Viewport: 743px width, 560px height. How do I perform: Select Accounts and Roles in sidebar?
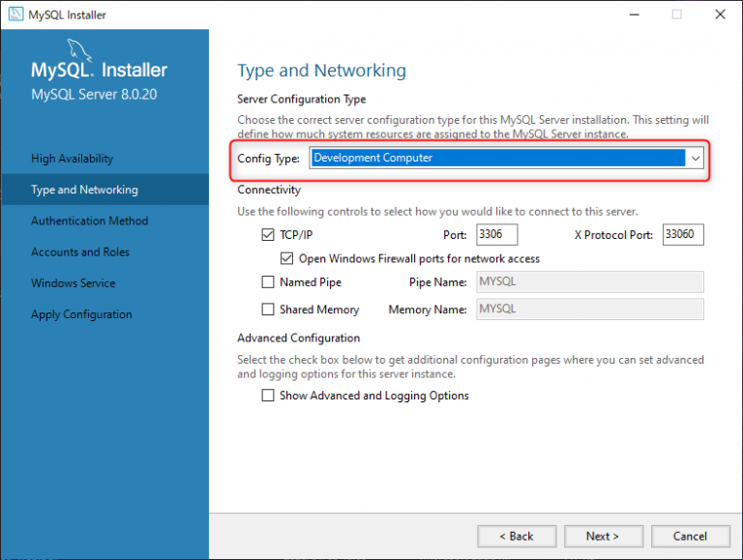pyautogui.click(x=80, y=252)
